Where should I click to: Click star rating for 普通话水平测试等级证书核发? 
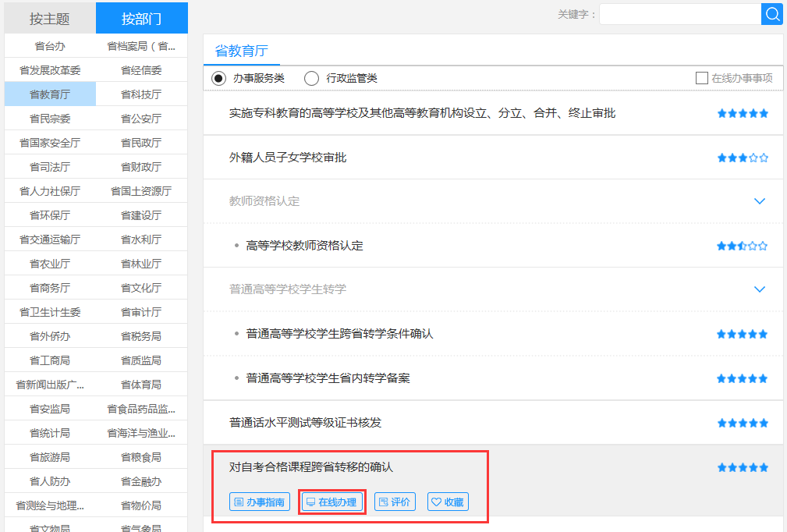point(743,423)
